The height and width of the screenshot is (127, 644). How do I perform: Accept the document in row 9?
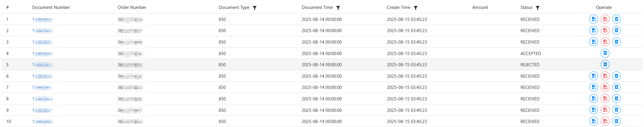[x=593, y=110]
